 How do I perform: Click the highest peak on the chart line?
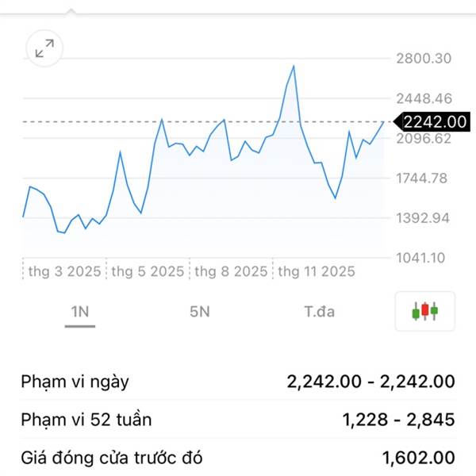[294, 66]
